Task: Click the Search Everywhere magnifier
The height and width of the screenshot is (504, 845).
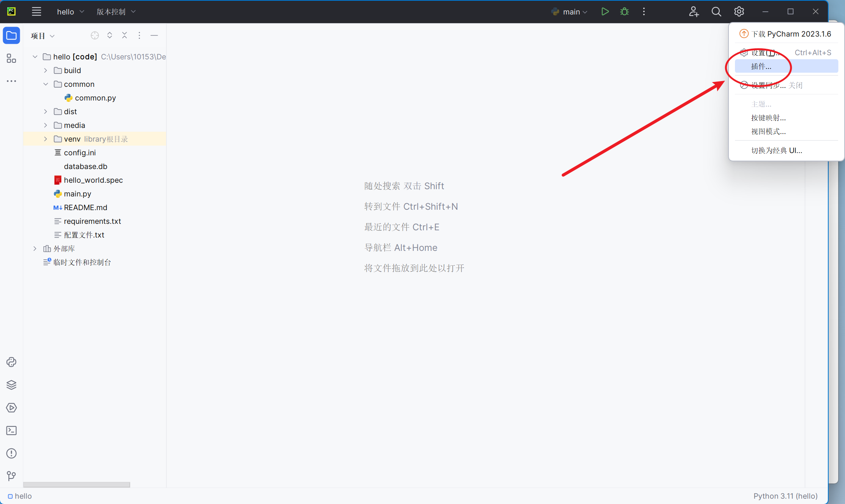Action: pos(716,11)
